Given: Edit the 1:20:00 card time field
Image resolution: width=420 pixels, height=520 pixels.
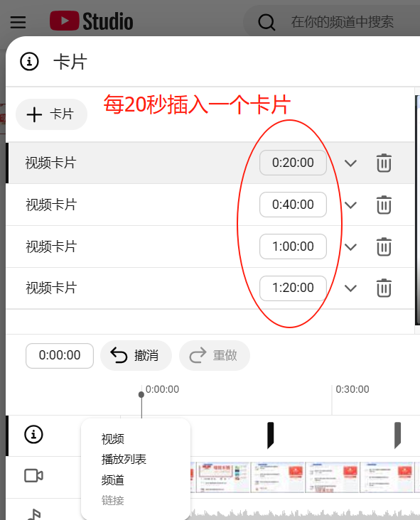Looking at the screenshot, I should click(293, 288).
